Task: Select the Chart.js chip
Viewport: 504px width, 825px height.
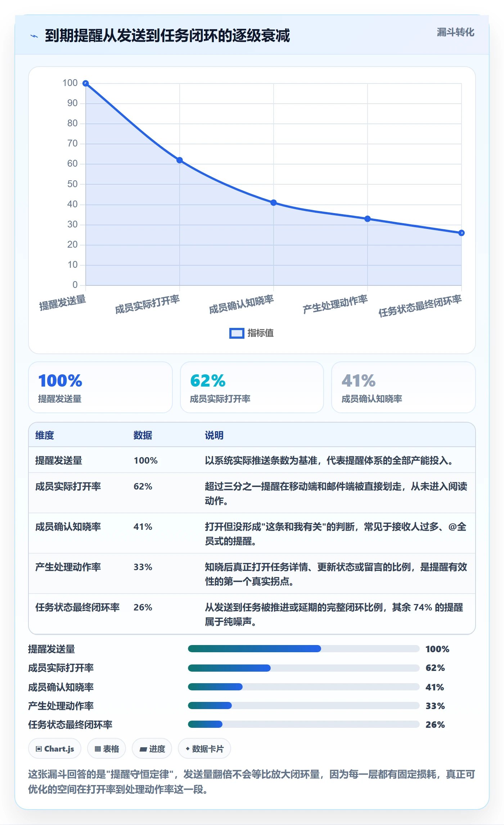Action: click(x=55, y=749)
